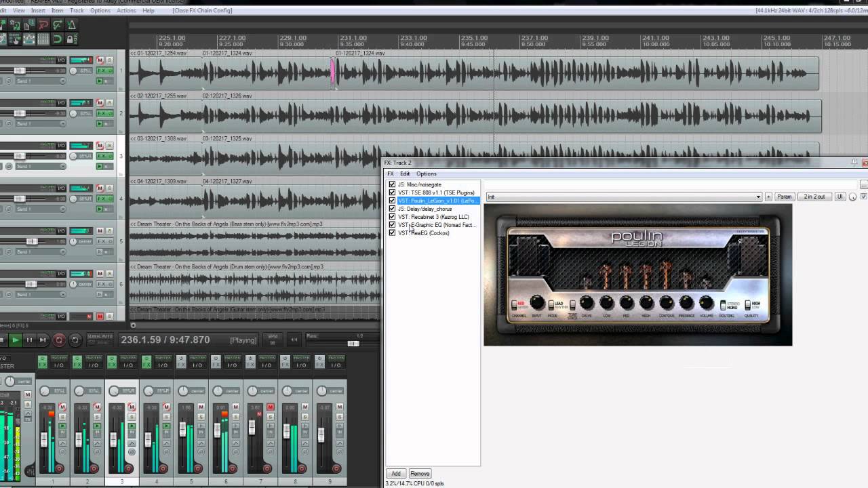868x488 pixels.
Task: Go to project end transport button
Action: [43, 340]
